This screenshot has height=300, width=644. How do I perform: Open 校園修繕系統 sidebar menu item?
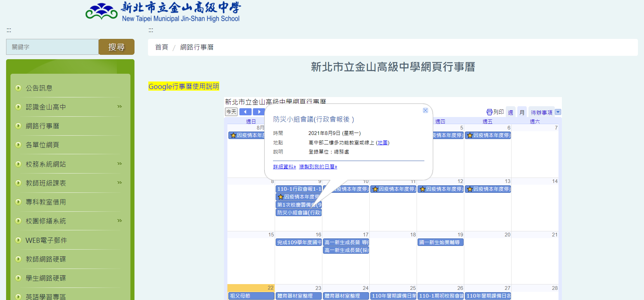[46, 221]
